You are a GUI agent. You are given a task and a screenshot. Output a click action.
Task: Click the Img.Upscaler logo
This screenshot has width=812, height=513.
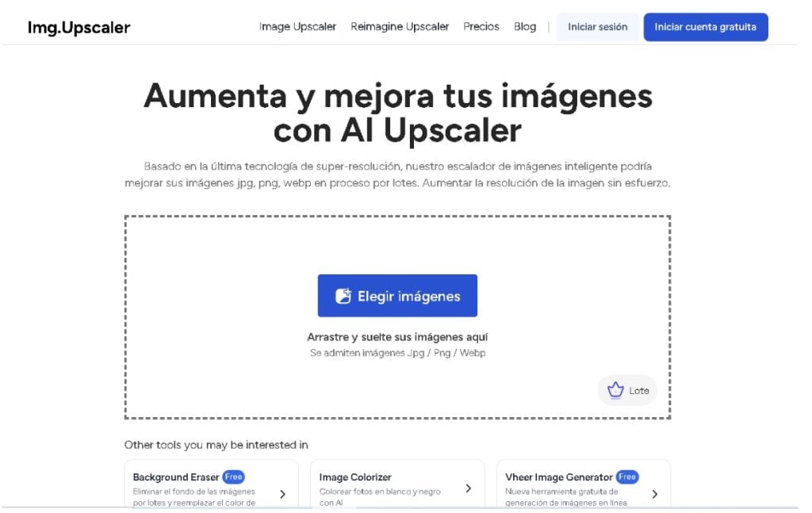[79, 28]
